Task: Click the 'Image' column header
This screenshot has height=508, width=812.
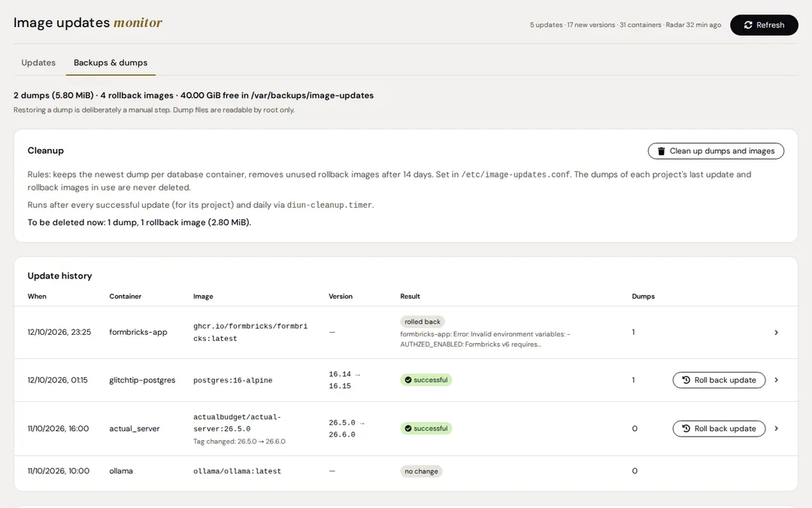Action: click(203, 297)
